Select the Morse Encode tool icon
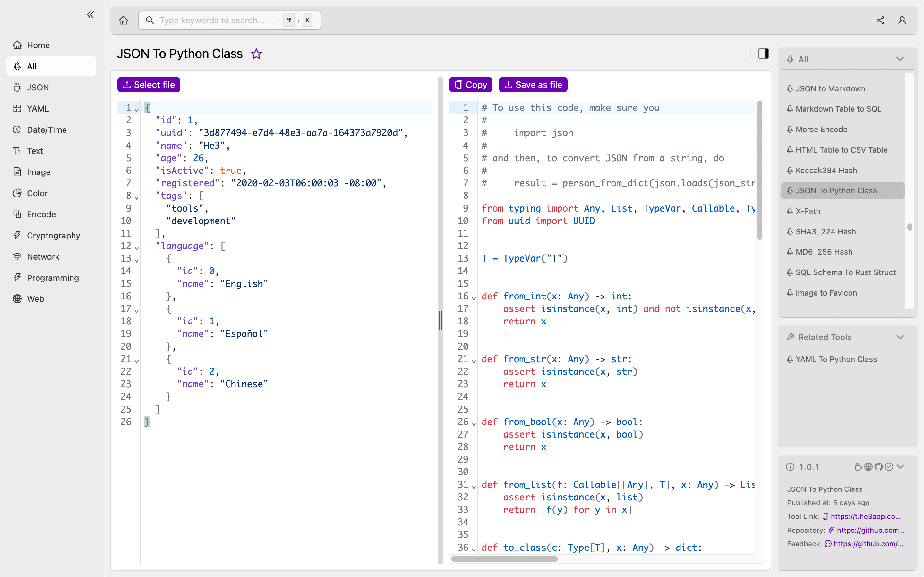The height and width of the screenshot is (577, 924). [790, 129]
